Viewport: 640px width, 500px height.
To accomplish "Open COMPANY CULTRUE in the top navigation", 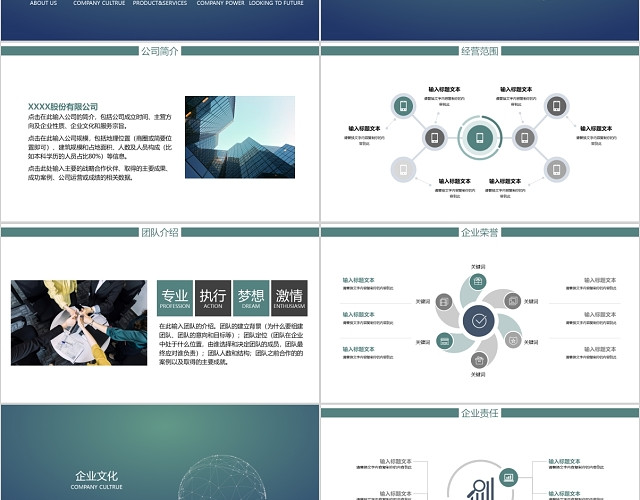I will coord(99,3).
